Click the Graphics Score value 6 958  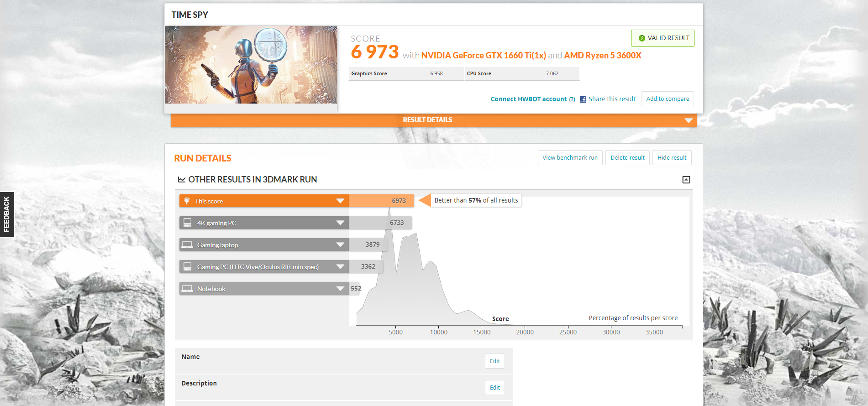click(436, 73)
